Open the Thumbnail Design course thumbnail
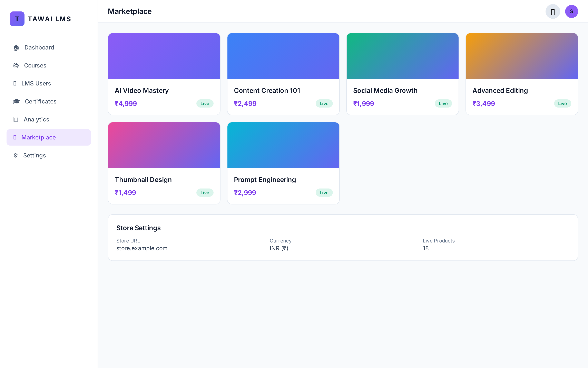The height and width of the screenshot is (368, 588). (x=164, y=145)
